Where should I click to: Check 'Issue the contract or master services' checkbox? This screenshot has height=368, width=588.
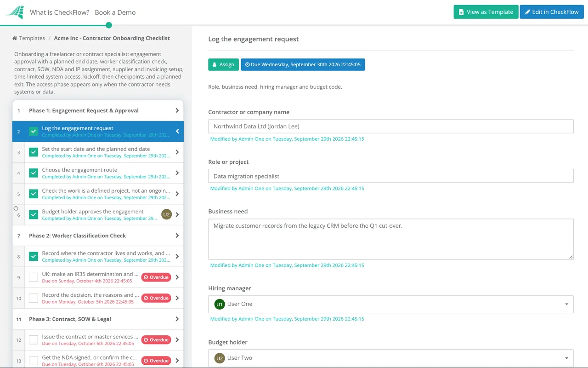34,340
